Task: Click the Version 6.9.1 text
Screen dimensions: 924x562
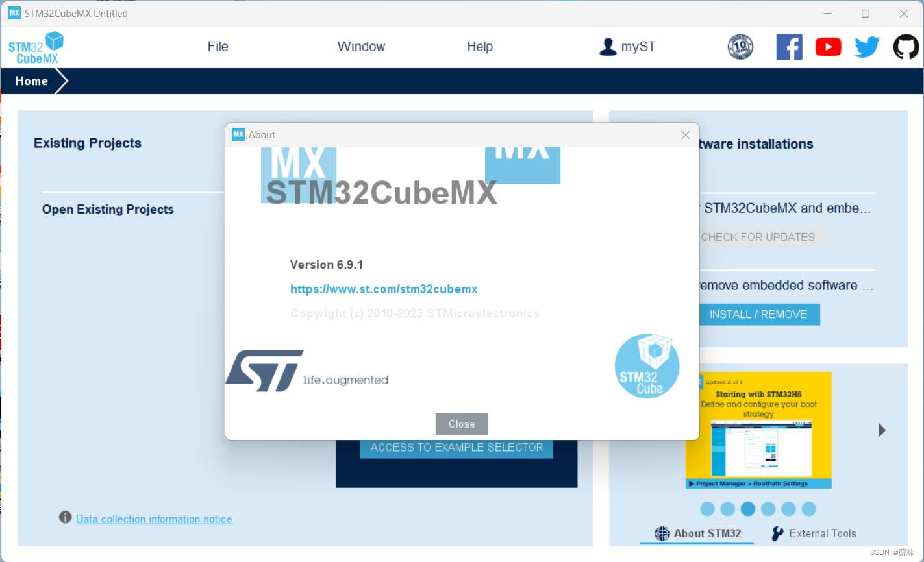Action: point(327,265)
